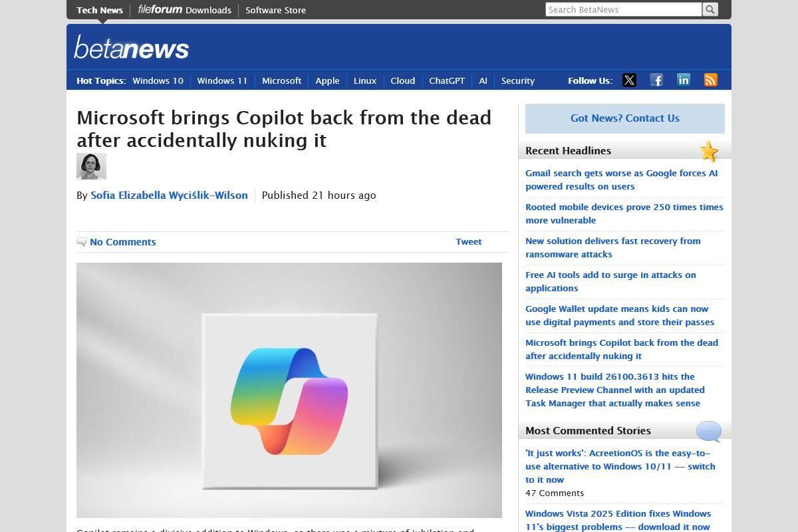Open fast recovery from ransomware headline
The image size is (798, 532).
tap(612, 247)
